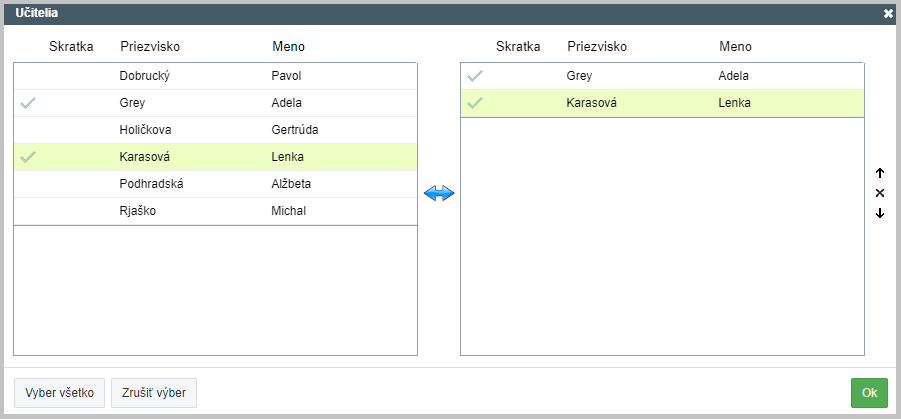This screenshot has width=901, height=419.
Task: Toggle checkmark for Karasová in left list
Action: tap(28, 156)
